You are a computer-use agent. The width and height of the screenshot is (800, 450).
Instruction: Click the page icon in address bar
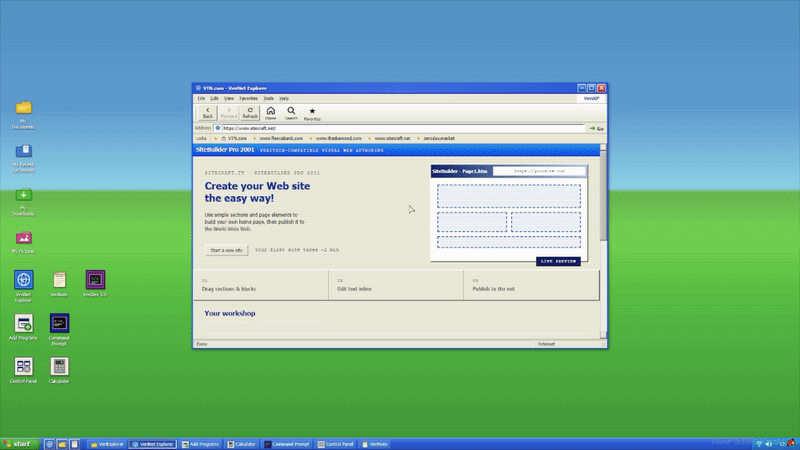click(x=217, y=129)
